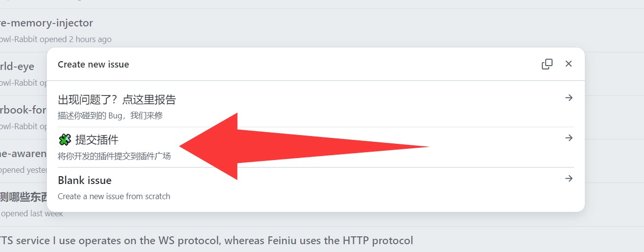Open the memory-injector issue title

coord(46,23)
